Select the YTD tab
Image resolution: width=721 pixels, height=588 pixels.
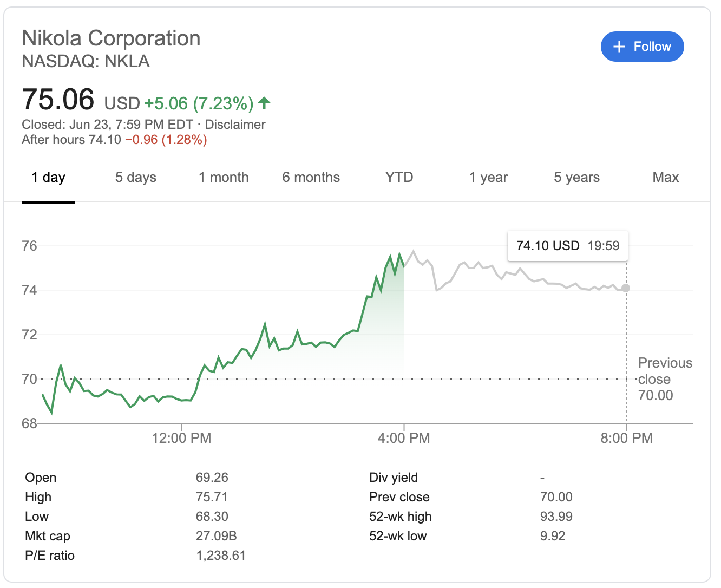[x=399, y=178]
